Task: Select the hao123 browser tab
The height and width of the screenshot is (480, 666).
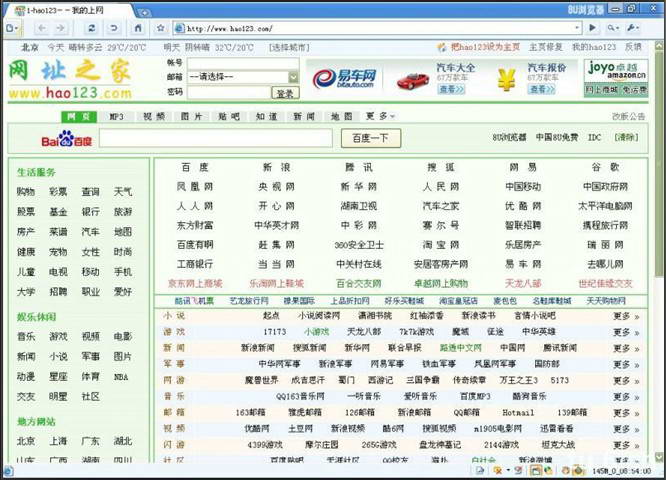Action: pos(68,11)
